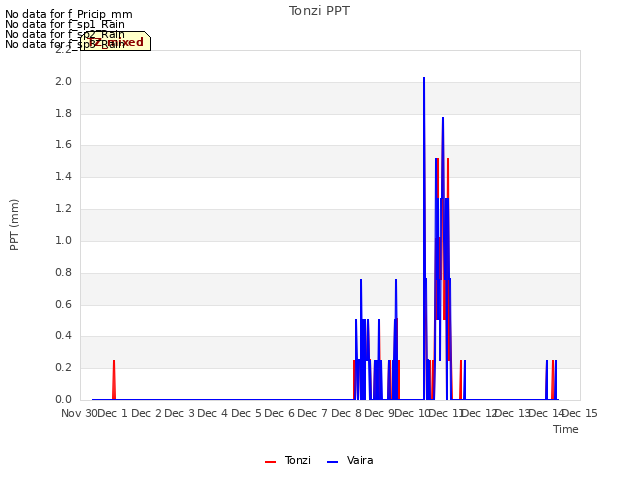Click the 'Dec 15' x-axis tick label
The height and width of the screenshot is (480, 640).
point(580,413)
